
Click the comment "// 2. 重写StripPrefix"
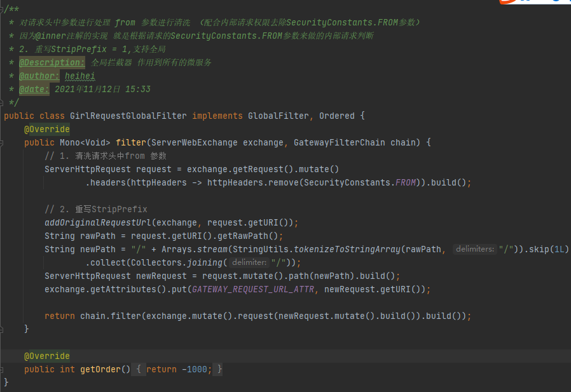[x=96, y=209]
